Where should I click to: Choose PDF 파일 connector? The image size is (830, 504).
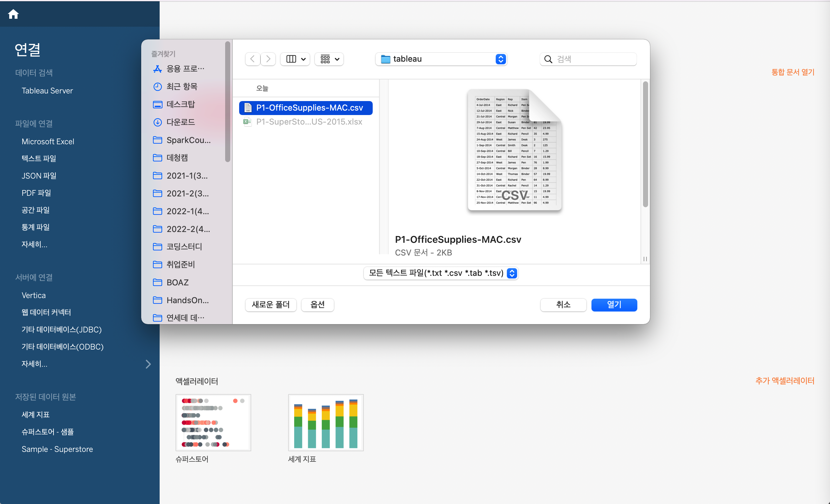36,193
